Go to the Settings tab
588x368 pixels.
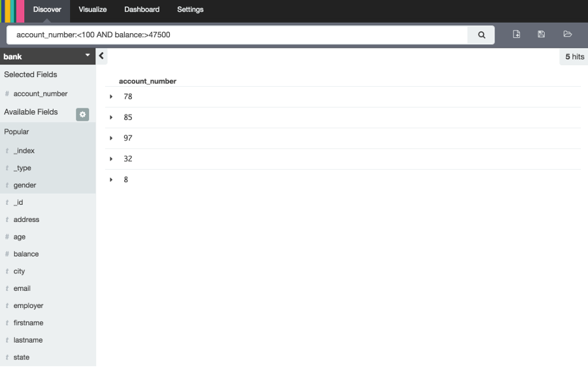pyautogui.click(x=190, y=10)
